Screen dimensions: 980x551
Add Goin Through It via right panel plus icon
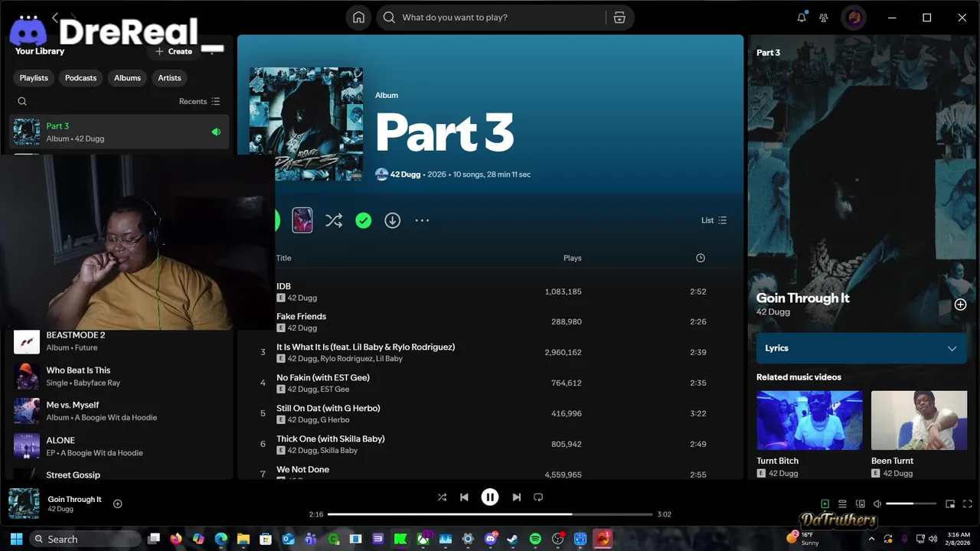click(x=960, y=305)
